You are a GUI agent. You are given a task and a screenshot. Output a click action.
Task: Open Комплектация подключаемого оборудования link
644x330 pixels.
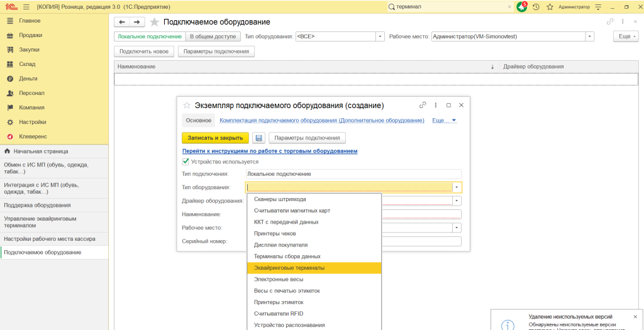(322, 120)
